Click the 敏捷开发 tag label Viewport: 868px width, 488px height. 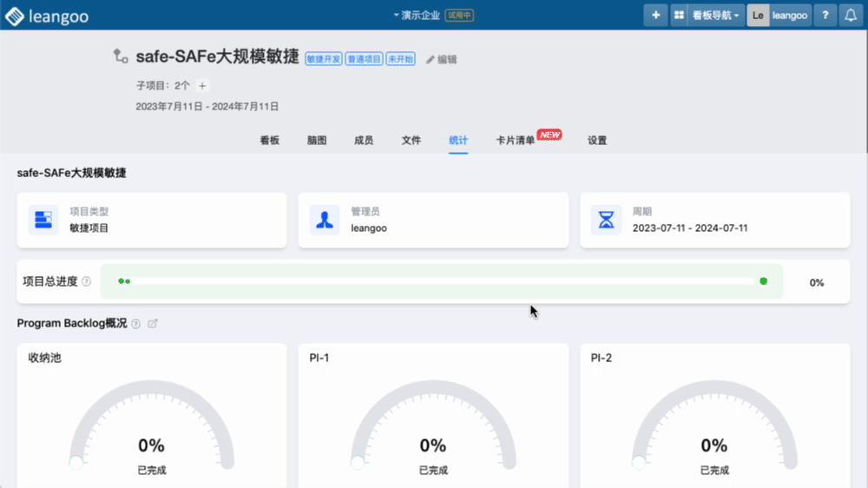tap(324, 60)
